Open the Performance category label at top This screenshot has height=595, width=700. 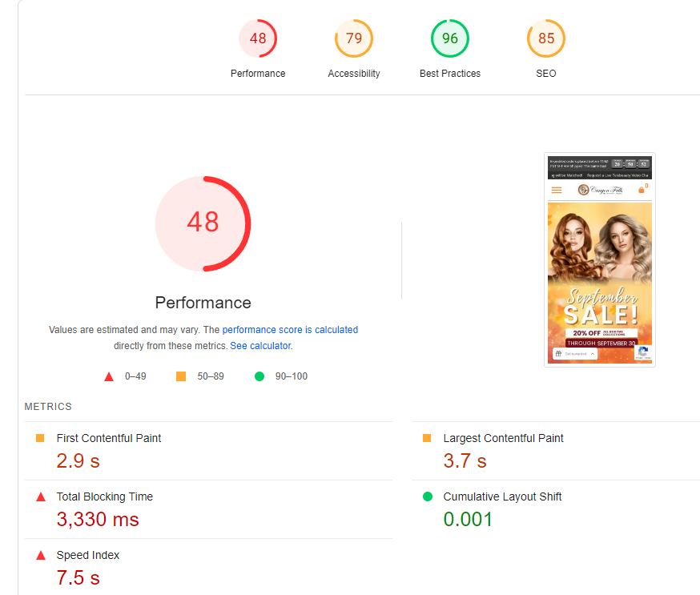click(x=258, y=74)
